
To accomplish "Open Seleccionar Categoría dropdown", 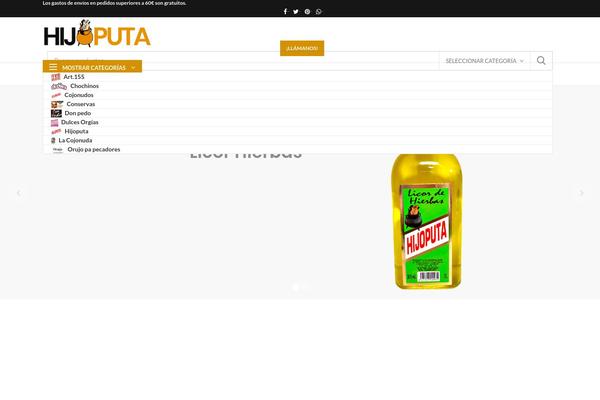I will (x=484, y=61).
